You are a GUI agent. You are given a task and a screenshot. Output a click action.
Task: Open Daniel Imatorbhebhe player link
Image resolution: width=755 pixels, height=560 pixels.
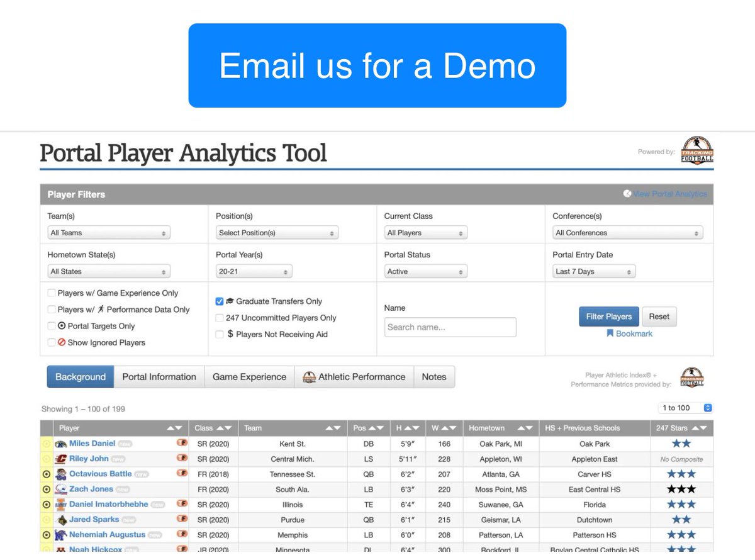109,504
